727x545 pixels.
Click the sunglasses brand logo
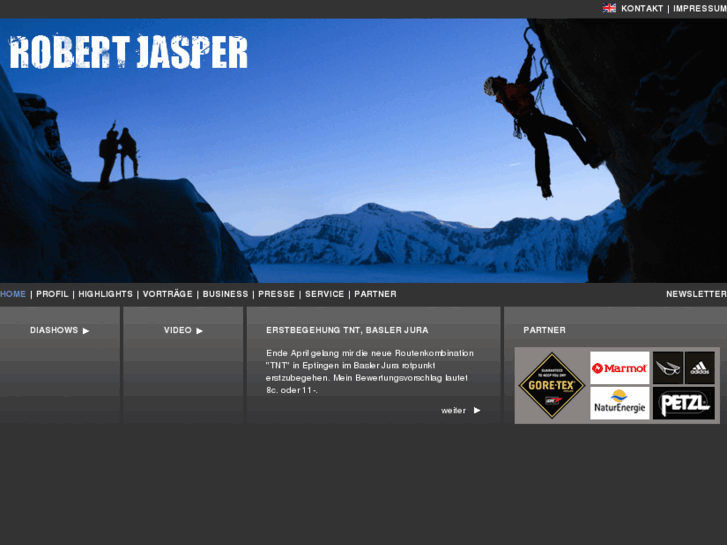(x=668, y=368)
